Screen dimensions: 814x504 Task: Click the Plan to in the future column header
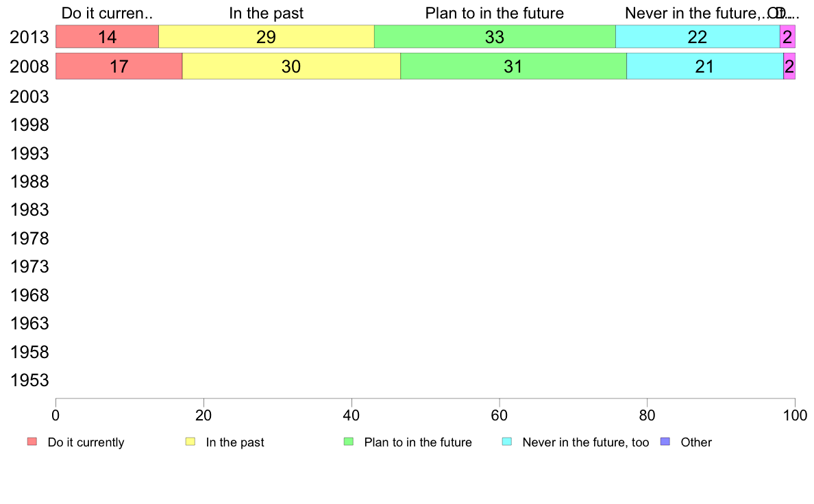(495, 13)
